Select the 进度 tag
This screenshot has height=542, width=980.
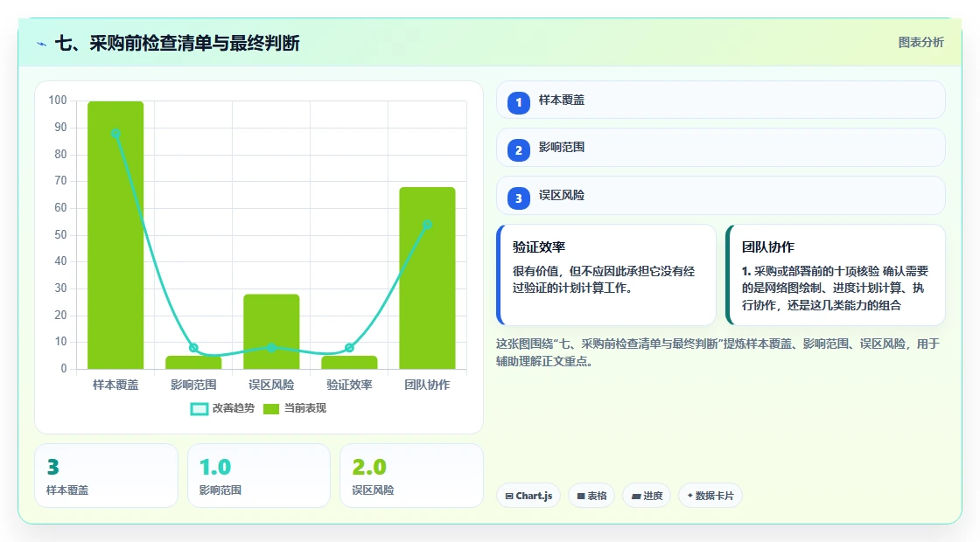pos(647,496)
